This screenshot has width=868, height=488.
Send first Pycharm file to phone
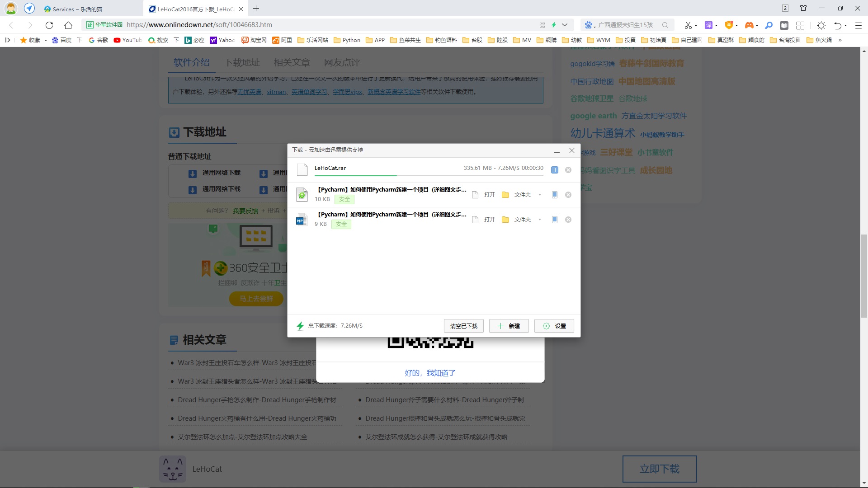tap(555, 195)
